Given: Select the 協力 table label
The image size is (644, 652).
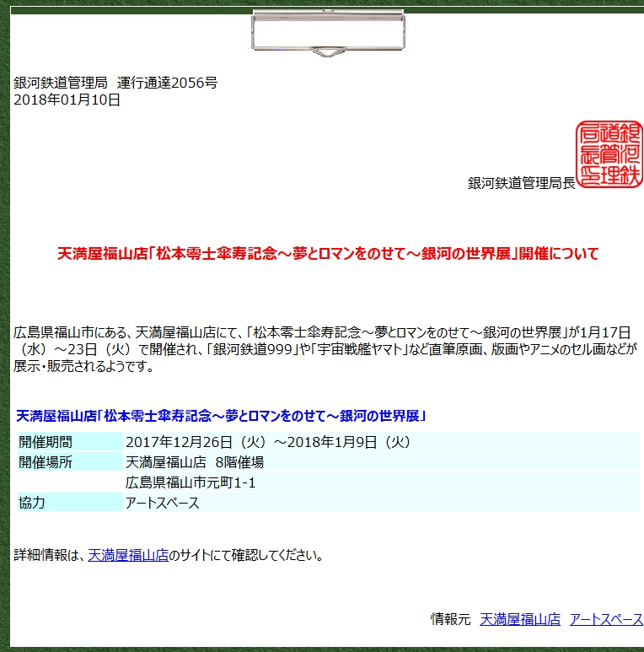Looking at the screenshot, I should [x=70, y=503].
